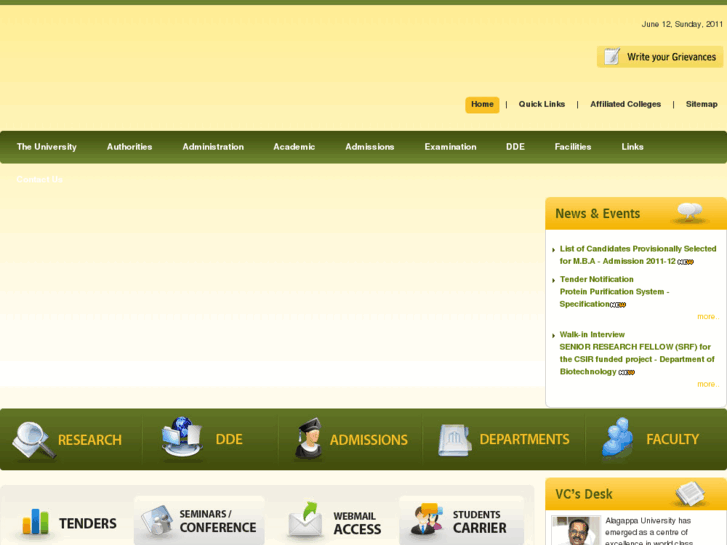Click the STUDENTS CARRIER label
Viewport: 727px width, 545px height.
(479, 522)
